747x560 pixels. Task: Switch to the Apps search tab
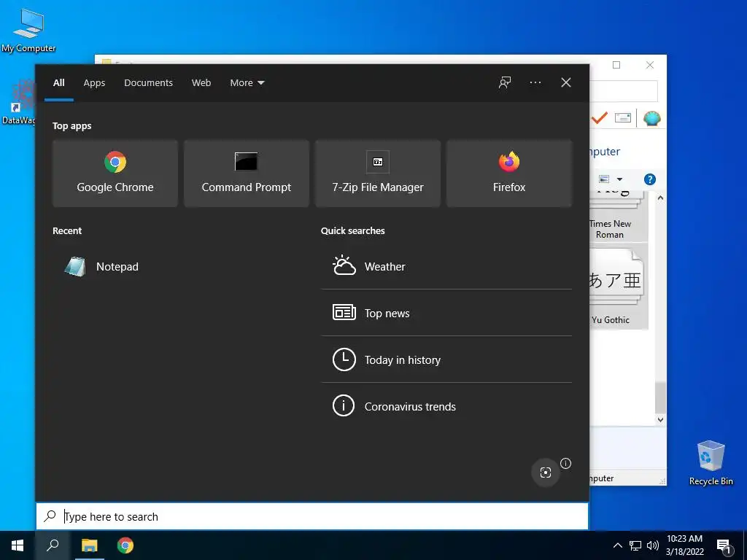[94, 83]
